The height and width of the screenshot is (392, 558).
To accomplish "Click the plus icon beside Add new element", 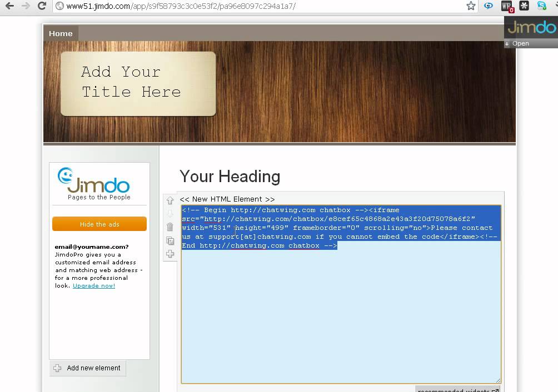I will 57,368.
